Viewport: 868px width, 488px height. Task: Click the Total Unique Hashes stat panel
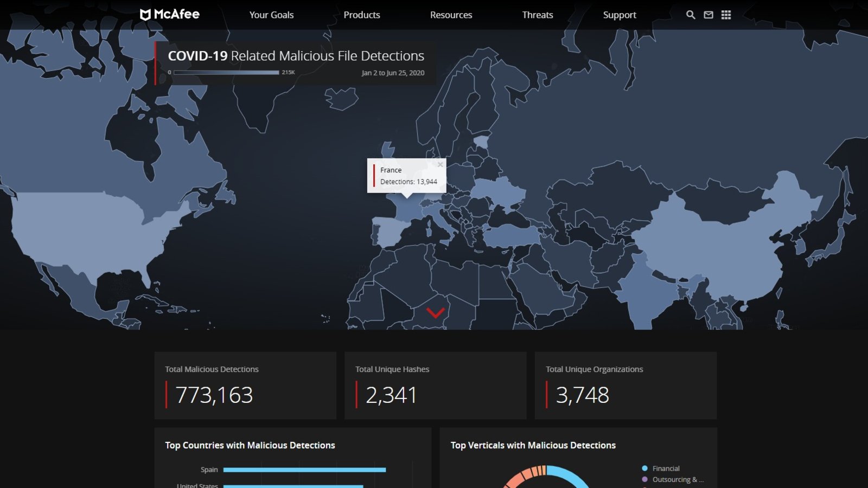pos(436,385)
